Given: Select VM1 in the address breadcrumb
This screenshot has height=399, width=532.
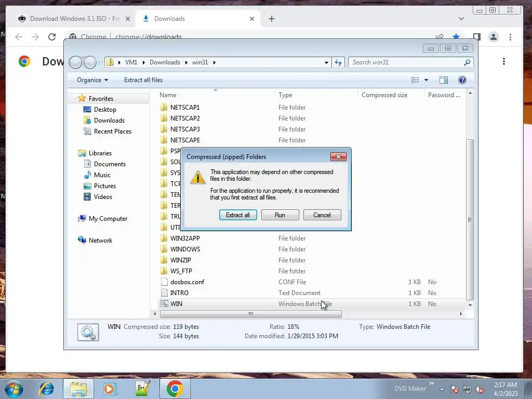Looking at the screenshot, I should pyautogui.click(x=131, y=62).
